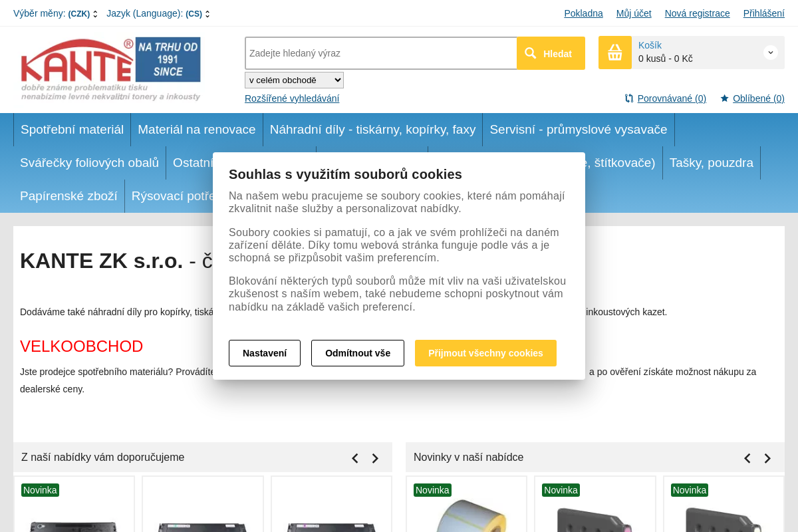Screen dimensions: 798x532
Task: Click next arrow in Novinky carousel
Action: [x=767, y=458]
